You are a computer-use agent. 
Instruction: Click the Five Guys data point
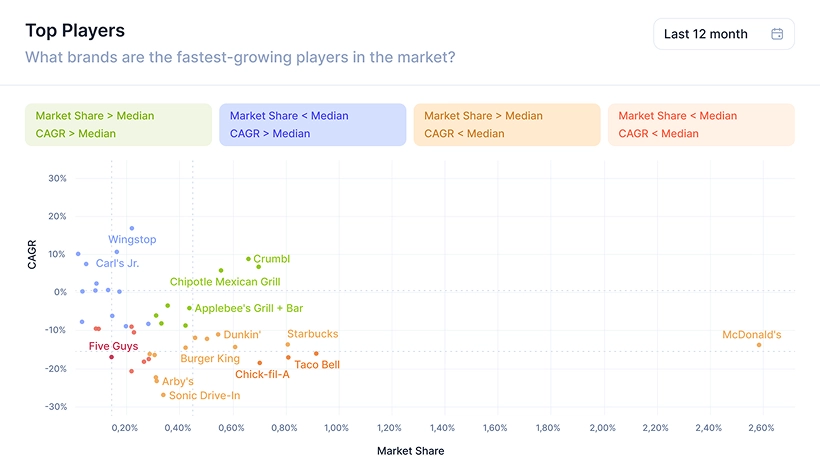pyautogui.click(x=111, y=357)
